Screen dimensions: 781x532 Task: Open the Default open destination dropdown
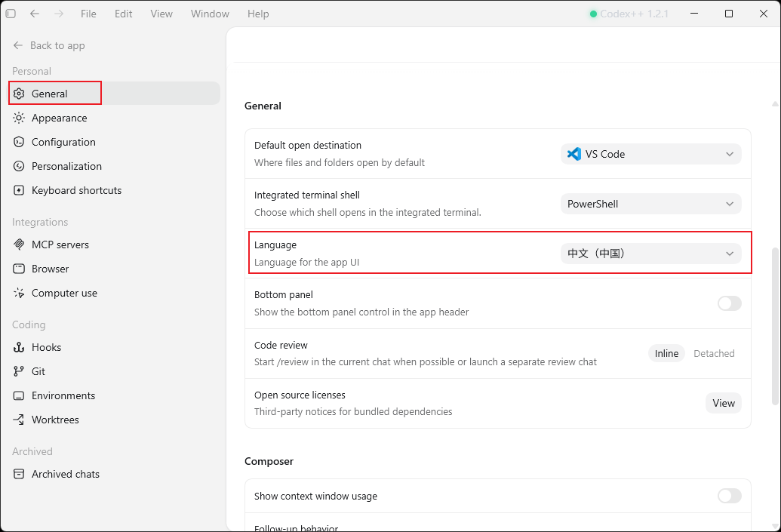(x=651, y=154)
